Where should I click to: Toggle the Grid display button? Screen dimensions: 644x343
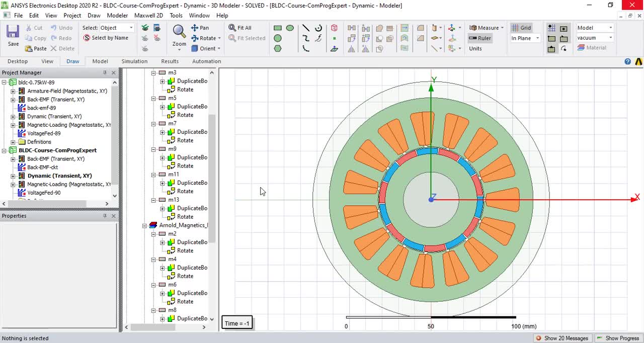point(521,28)
